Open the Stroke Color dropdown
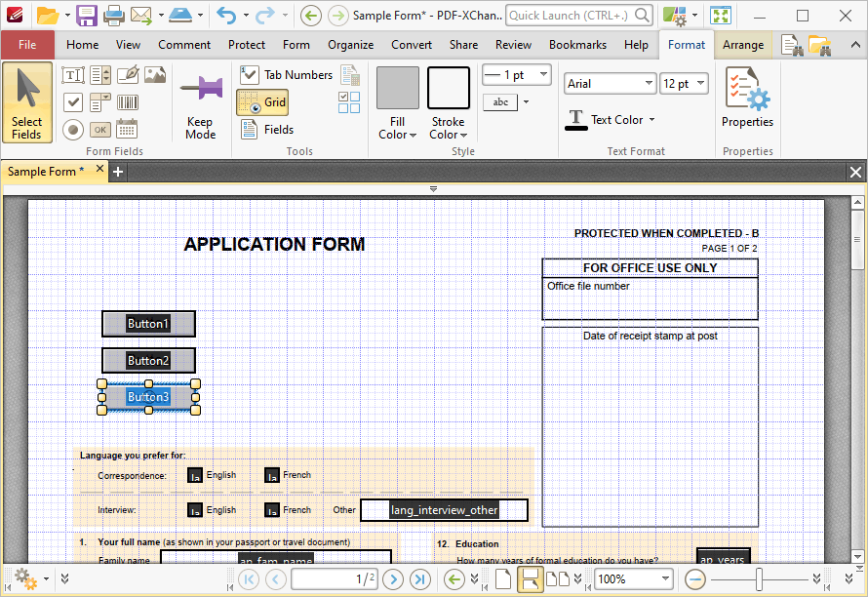This screenshot has height=597, width=868. pyautogui.click(x=449, y=129)
